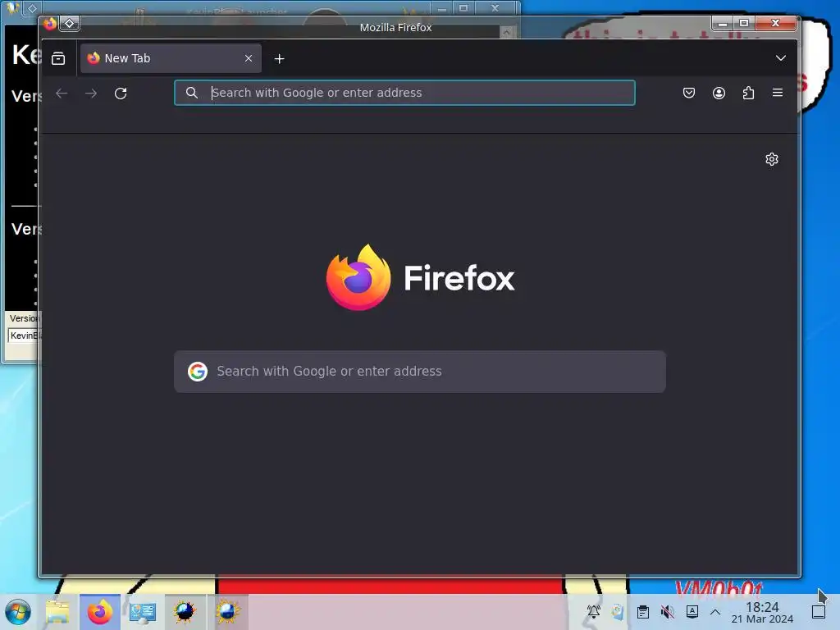This screenshot has width=840, height=630.
Task: Open the clipboard tray icon
Action: pyautogui.click(x=643, y=611)
